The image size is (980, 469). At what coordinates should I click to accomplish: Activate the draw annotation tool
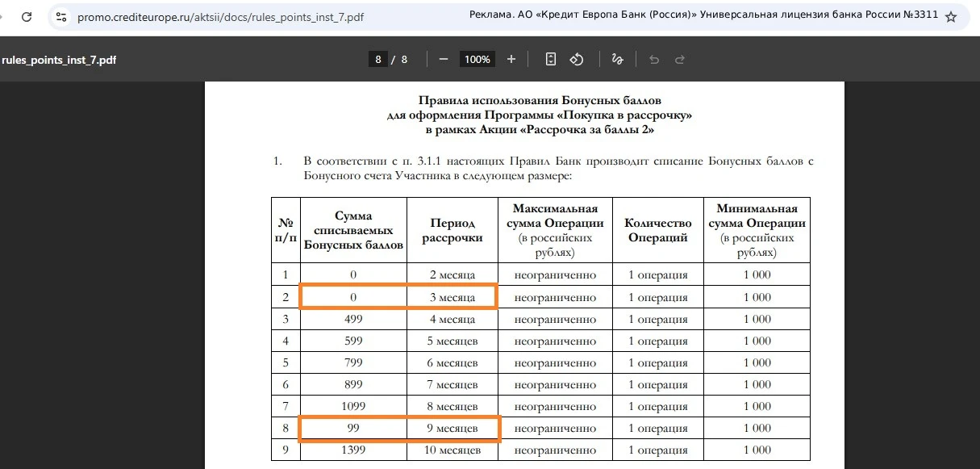[x=618, y=59]
